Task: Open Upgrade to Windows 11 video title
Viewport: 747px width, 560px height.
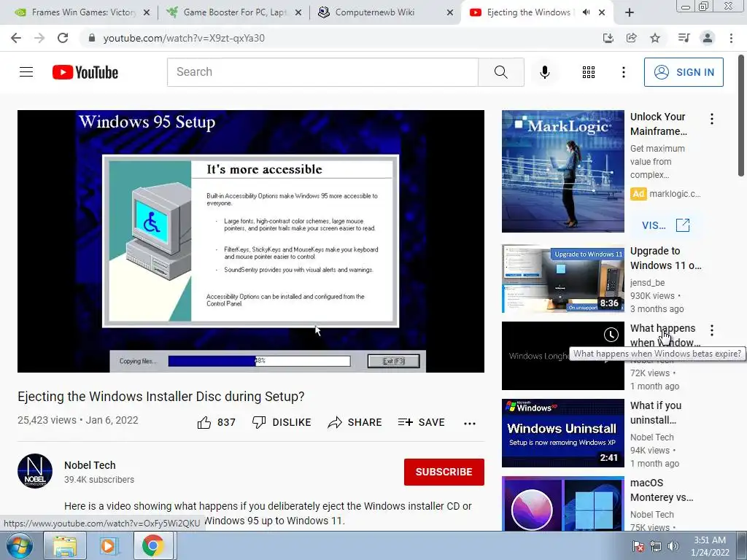Action: pos(665,258)
